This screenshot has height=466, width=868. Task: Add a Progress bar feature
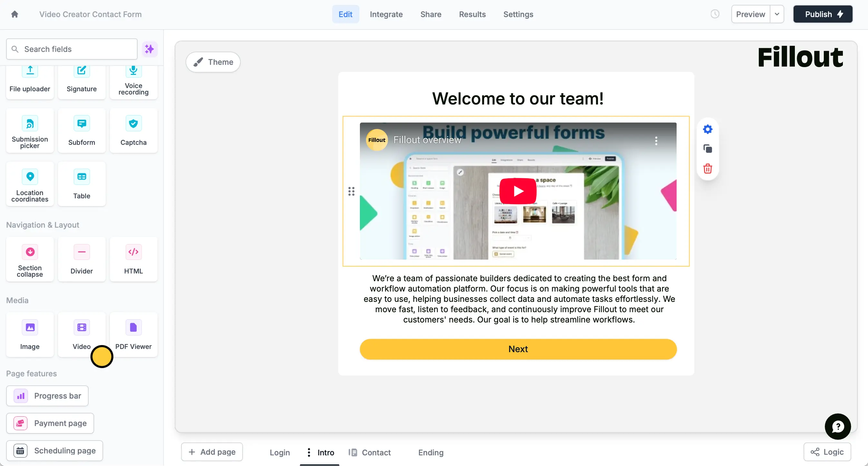click(x=47, y=396)
